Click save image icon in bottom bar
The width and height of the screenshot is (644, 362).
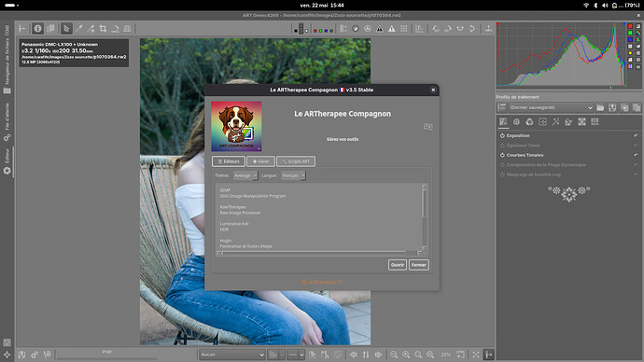click(21, 355)
